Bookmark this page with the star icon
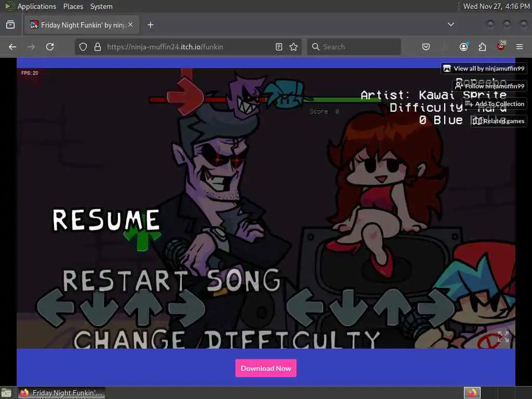 pos(294,47)
